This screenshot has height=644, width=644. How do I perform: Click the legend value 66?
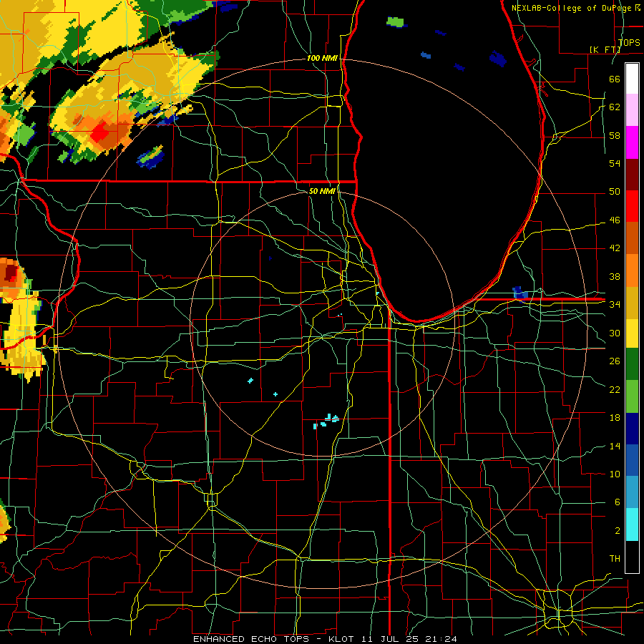tap(615, 79)
